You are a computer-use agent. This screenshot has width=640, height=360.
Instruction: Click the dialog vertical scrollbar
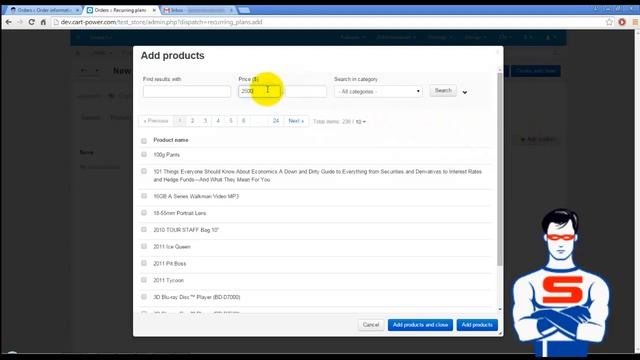(500, 169)
